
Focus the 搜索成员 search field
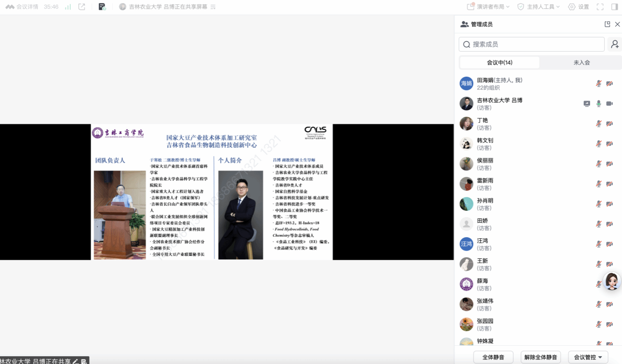(532, 44)
